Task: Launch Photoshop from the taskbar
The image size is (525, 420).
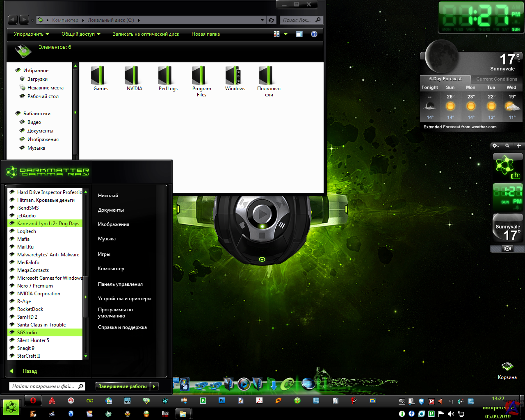Action: 222,401
